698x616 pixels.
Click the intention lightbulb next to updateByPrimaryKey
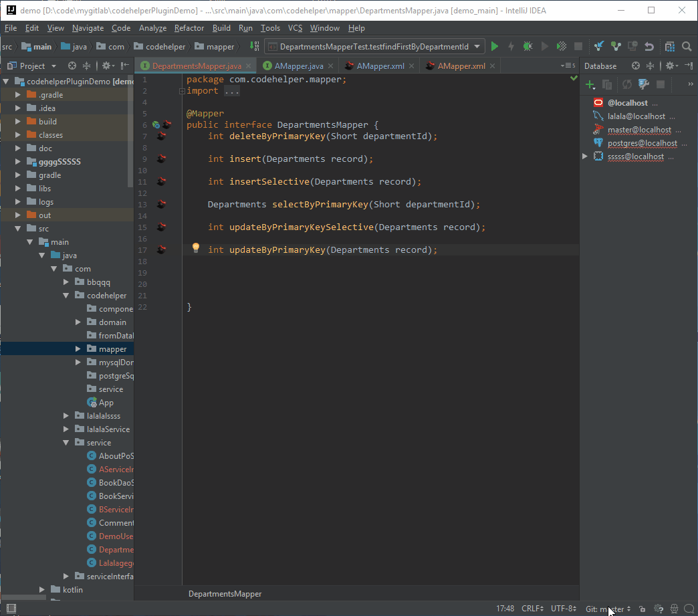click(195, 247)
